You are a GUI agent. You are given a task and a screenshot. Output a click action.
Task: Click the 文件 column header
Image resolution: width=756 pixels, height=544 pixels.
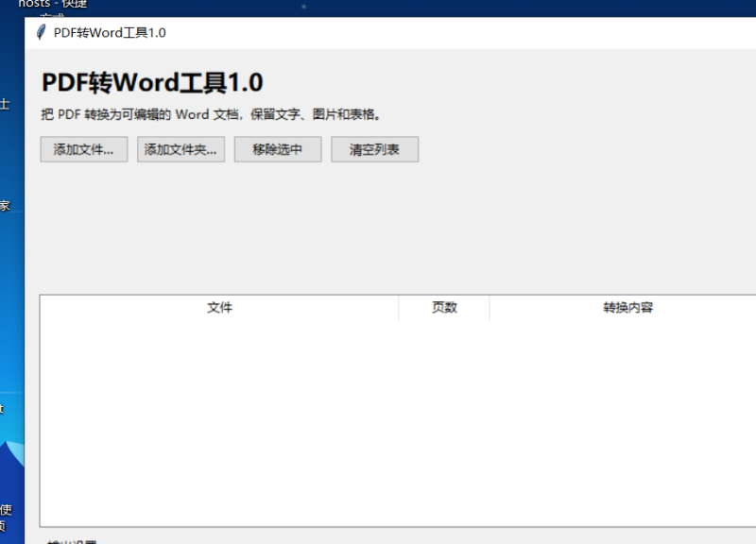[219, 307]
